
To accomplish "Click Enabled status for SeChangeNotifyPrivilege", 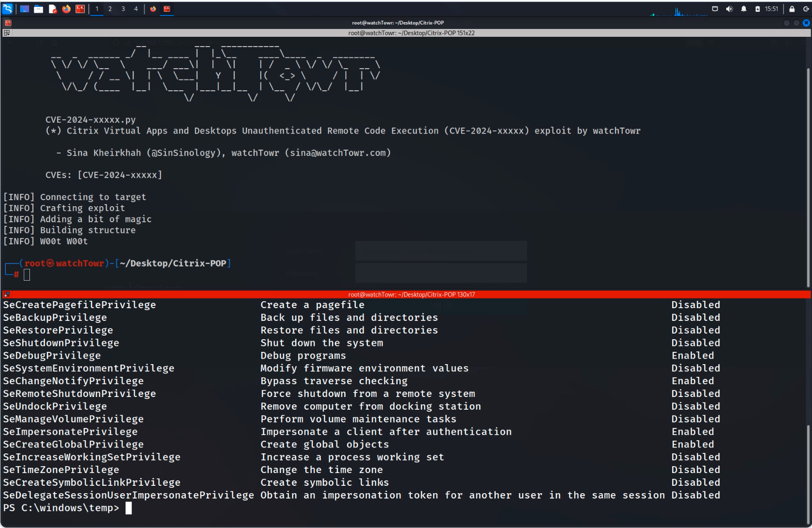I will 693,381.
